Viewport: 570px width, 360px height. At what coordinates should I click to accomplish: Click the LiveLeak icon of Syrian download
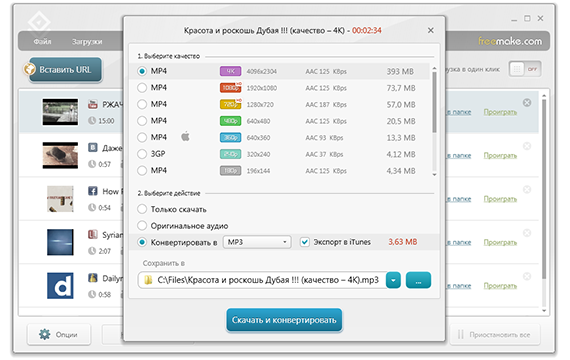click(93, 235)
